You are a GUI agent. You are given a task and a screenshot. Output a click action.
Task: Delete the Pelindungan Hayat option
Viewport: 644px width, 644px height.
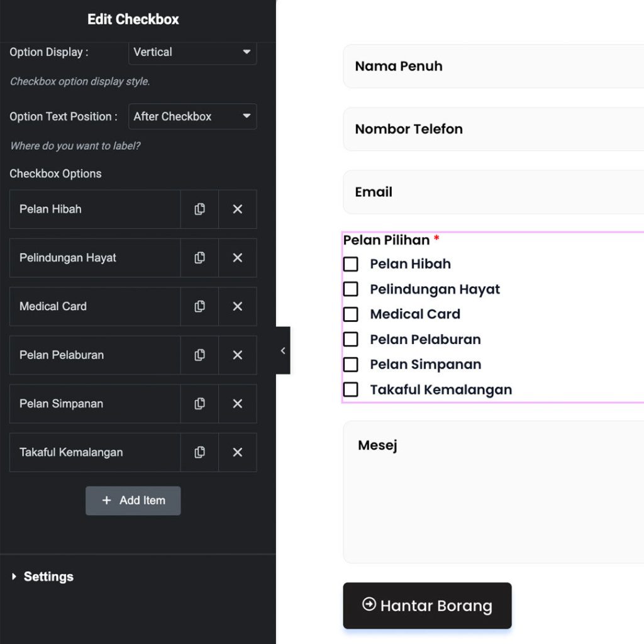click(237, 258)
